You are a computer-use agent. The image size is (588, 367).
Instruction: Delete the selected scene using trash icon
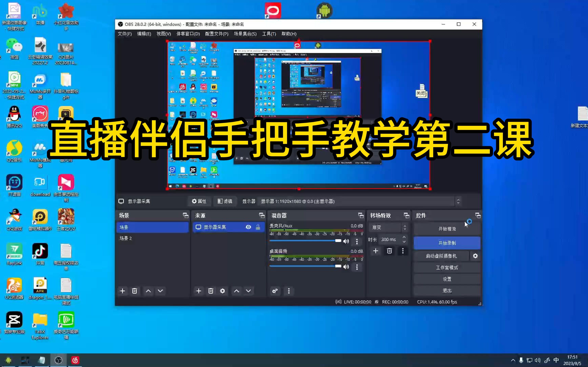tap(135, 291)
